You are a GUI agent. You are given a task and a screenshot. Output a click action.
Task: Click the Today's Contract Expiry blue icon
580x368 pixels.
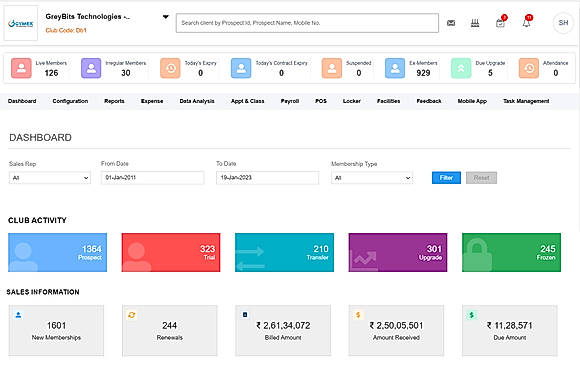tap(241, 68)
